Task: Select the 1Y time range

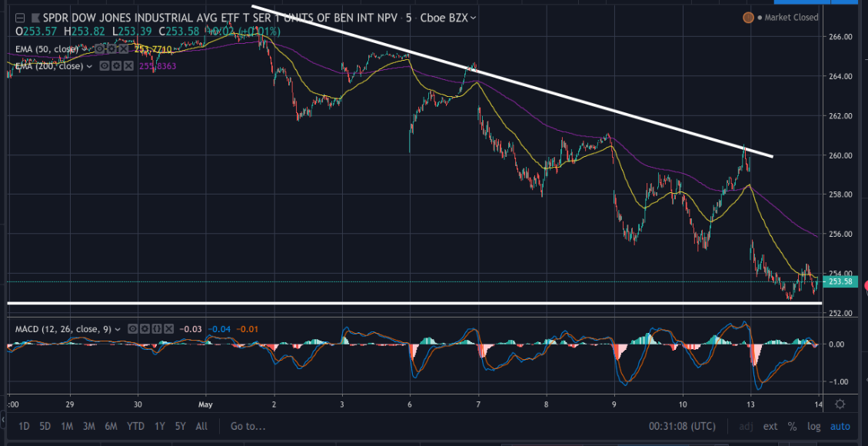Action: coord(160,427)
